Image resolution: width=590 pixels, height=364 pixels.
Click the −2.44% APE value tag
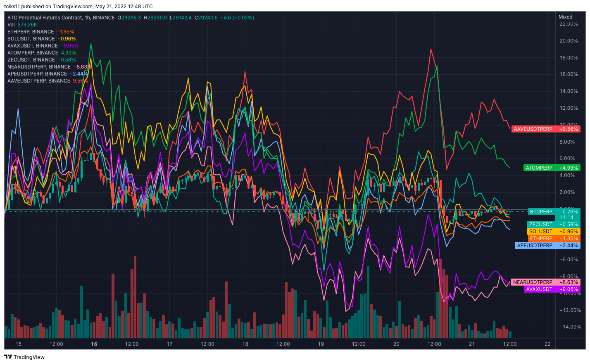[568, 246]
